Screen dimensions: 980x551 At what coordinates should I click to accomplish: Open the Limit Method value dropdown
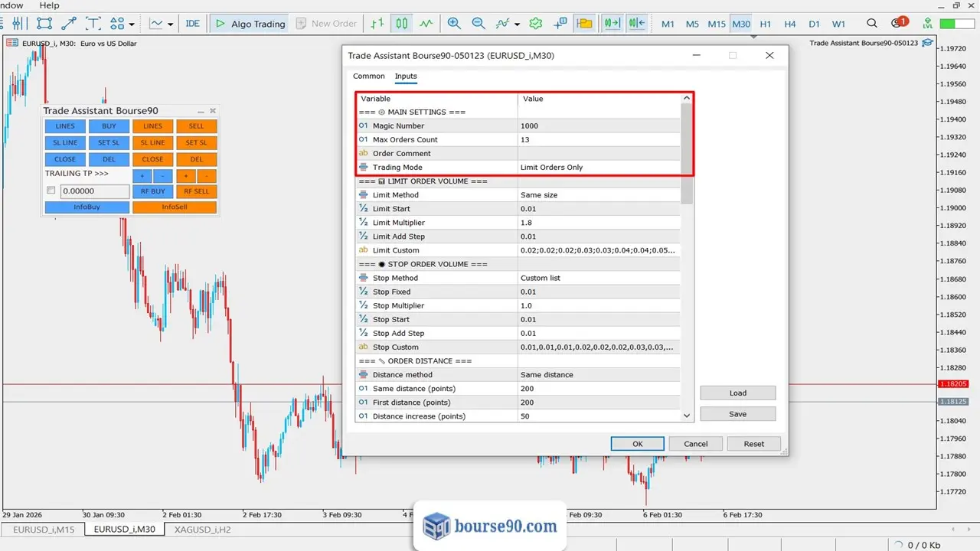click(598, 194)
